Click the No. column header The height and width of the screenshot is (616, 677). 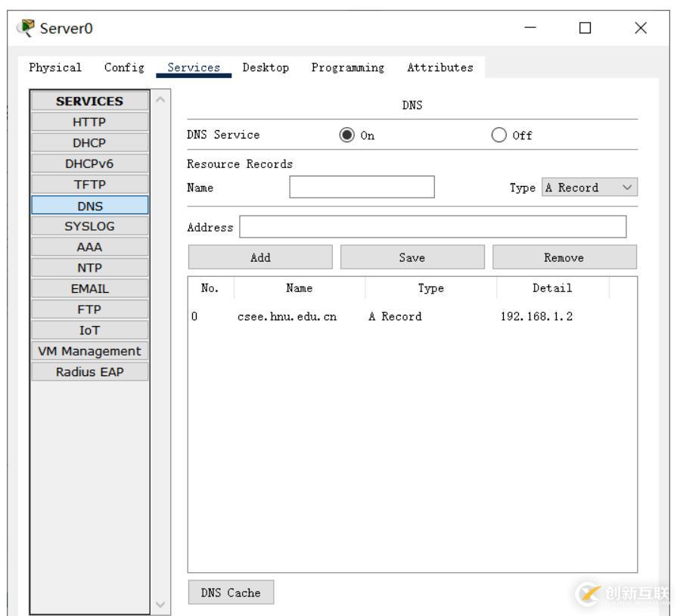[210, 288]
